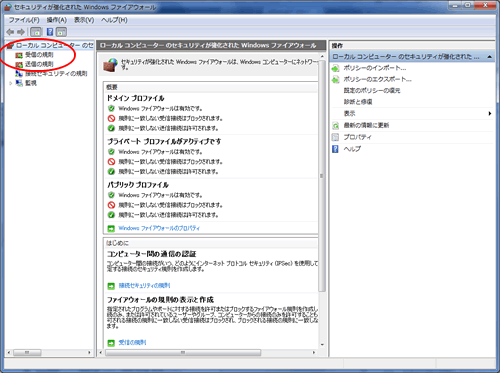Click the Back arrow in the toolbar

(x=10, y=32)
